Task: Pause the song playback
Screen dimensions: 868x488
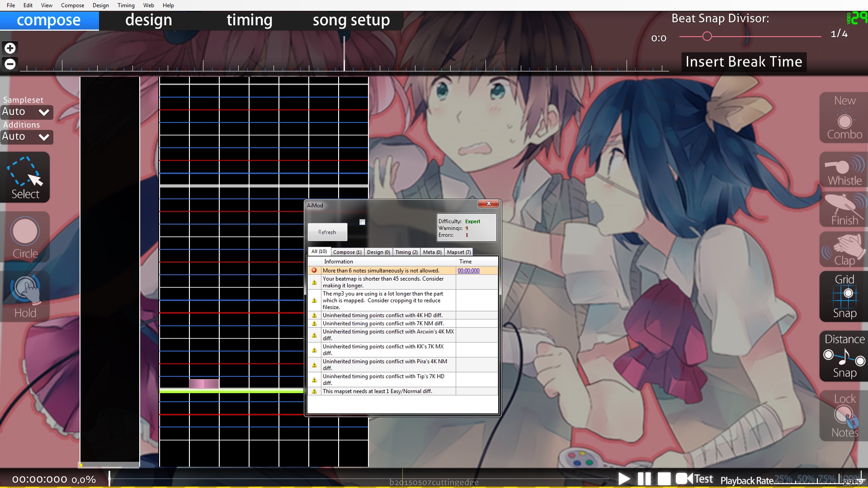Action: point(644,479)
